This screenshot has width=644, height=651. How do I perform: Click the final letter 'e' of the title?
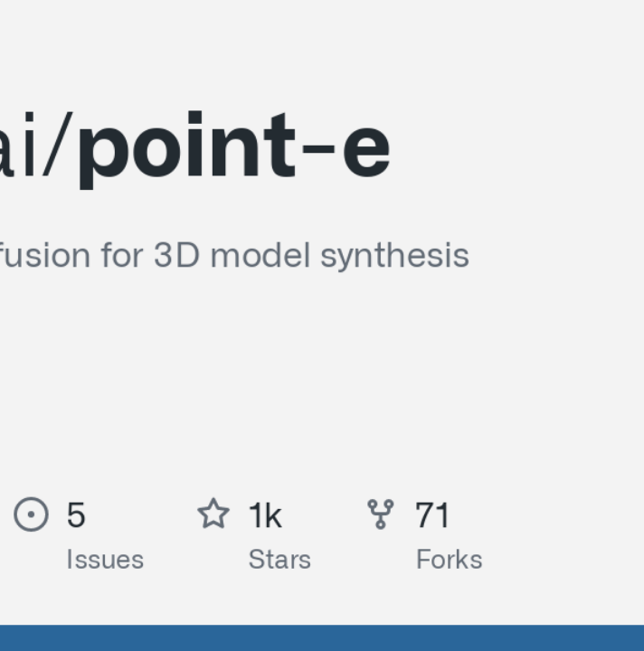pyautogui.click(x=366, y=152)
